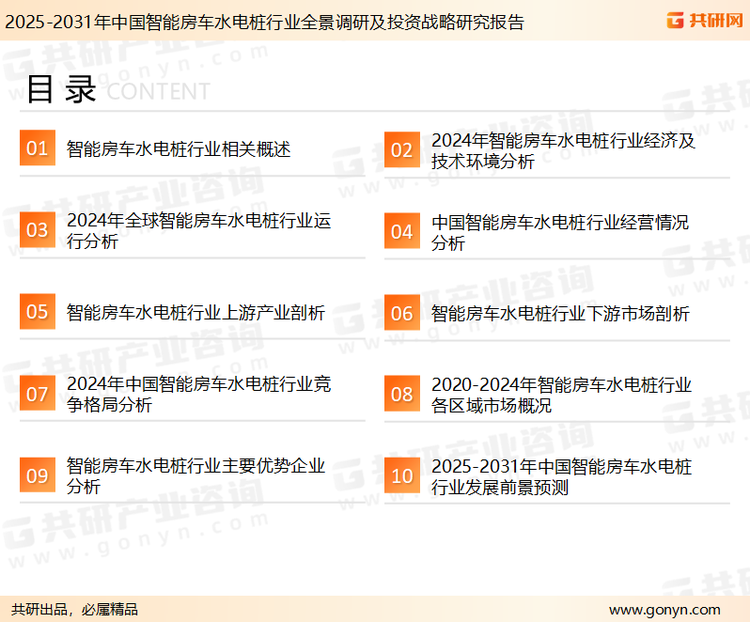Open chapter 2020-2024年智能房车水电桩行业各区域市场概况
Screen dimensions: 750x622
point(561,395)
